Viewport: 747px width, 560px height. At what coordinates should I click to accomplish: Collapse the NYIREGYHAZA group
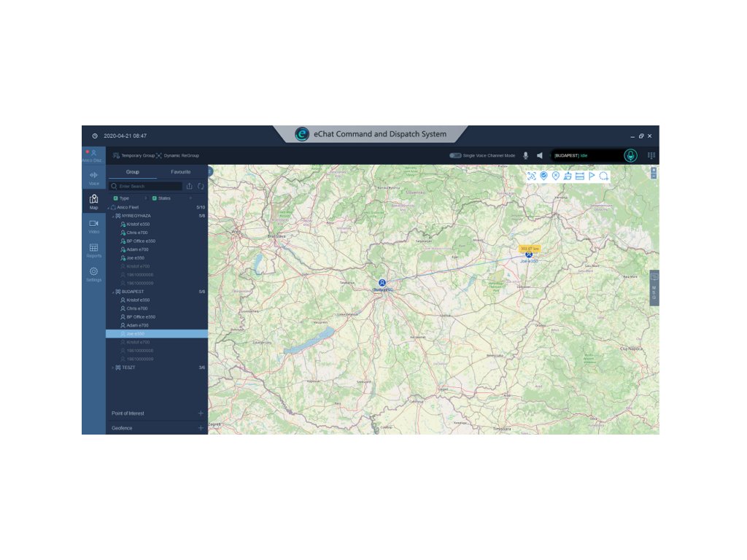pos(113,216)
